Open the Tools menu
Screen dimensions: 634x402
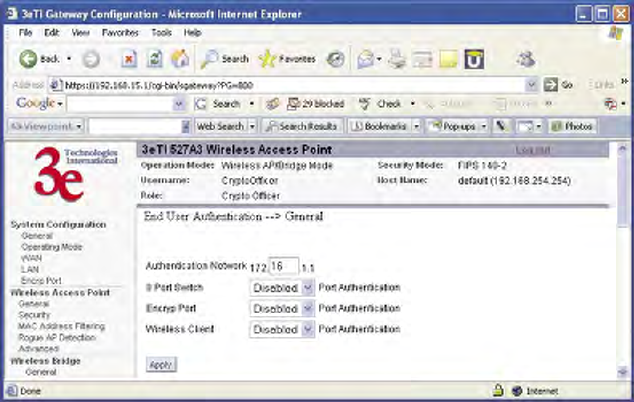pos(161,33)
